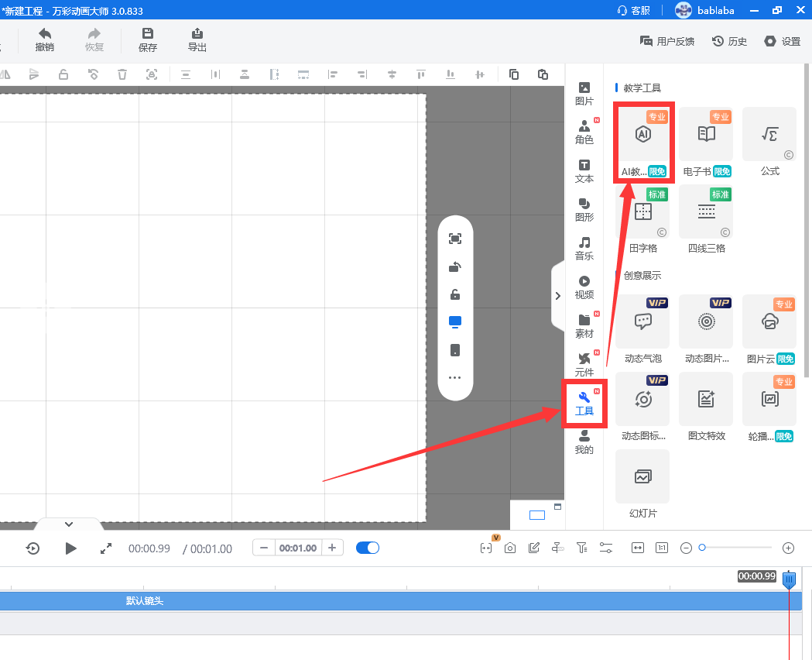Click the 导出 export button

pos(197,40)
